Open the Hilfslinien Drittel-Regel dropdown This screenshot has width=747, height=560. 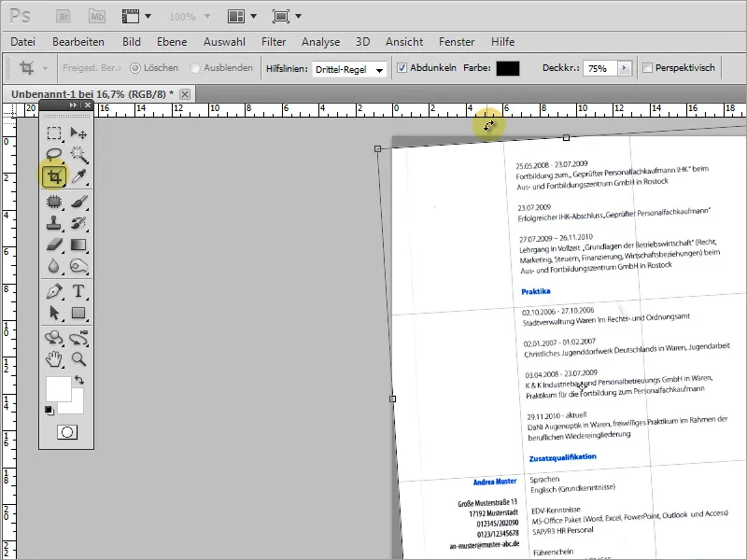click(x=349, y=69)
